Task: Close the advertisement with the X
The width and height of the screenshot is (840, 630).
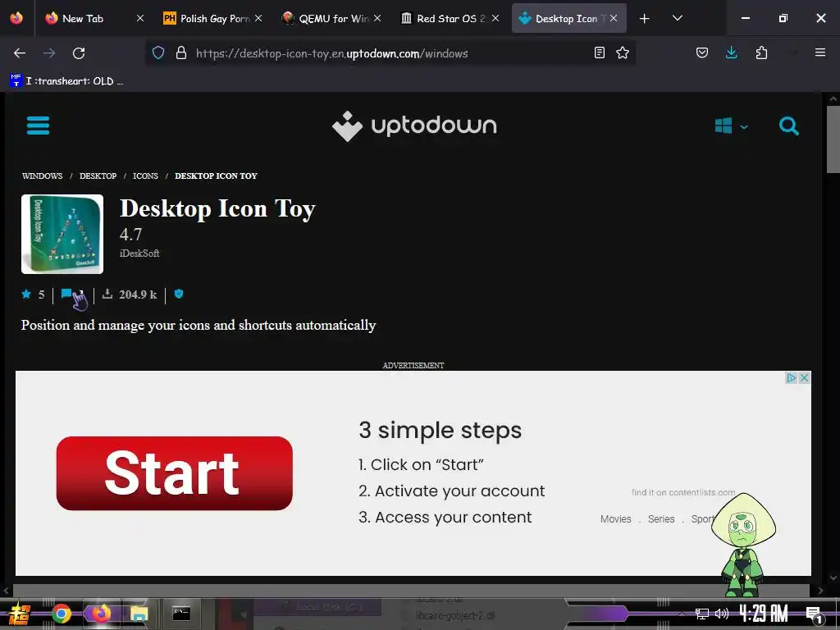Action: coord(804,378)
